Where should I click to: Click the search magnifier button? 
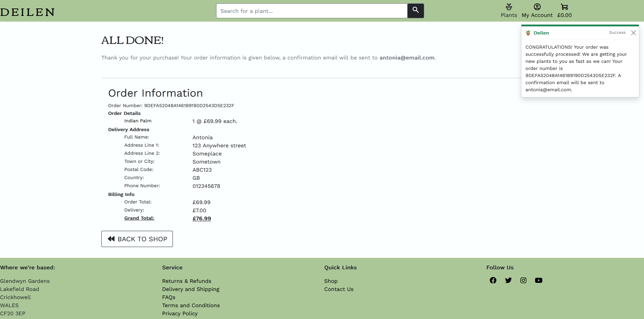tap(415, 11)
